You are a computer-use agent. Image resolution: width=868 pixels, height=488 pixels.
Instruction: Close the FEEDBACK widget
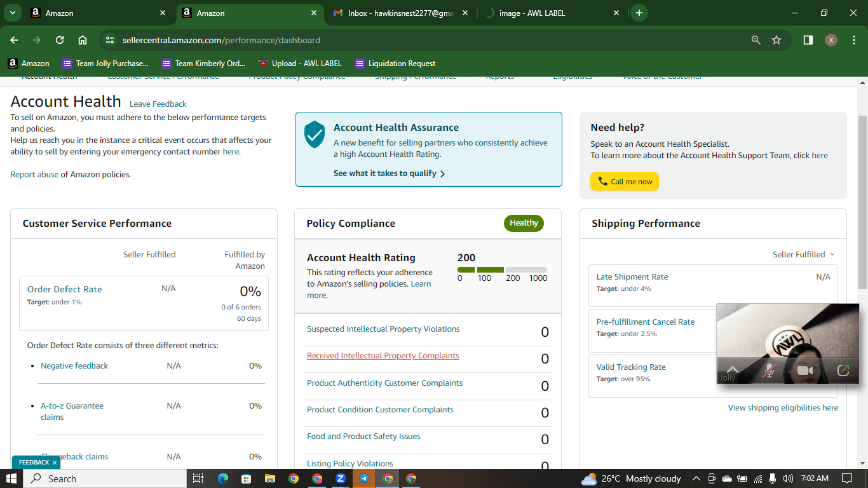[55, 463]
